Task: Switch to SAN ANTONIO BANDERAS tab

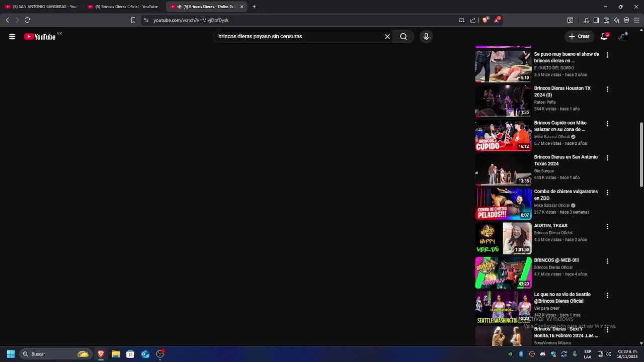Action: [x=41, y=7]
